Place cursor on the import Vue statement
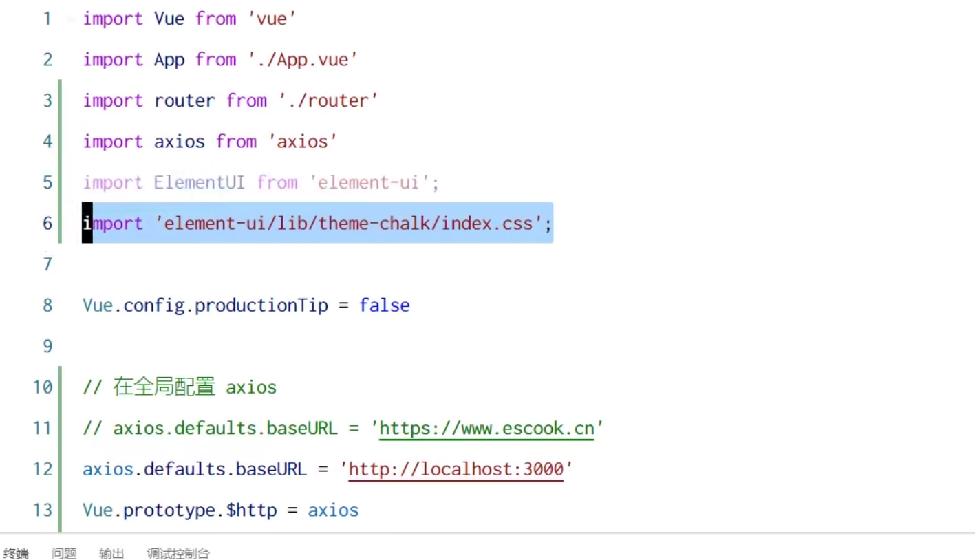975x560 pixels. coord(138,19)
